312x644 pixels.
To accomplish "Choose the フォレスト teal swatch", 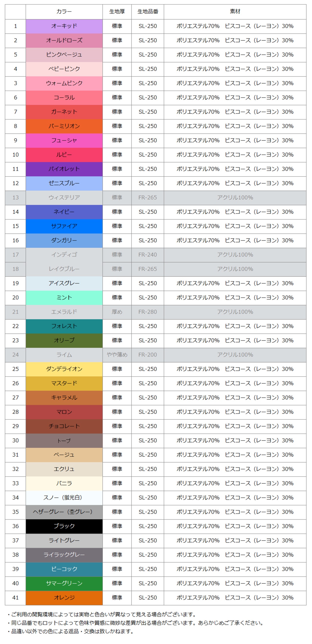I will pos(64,326).
